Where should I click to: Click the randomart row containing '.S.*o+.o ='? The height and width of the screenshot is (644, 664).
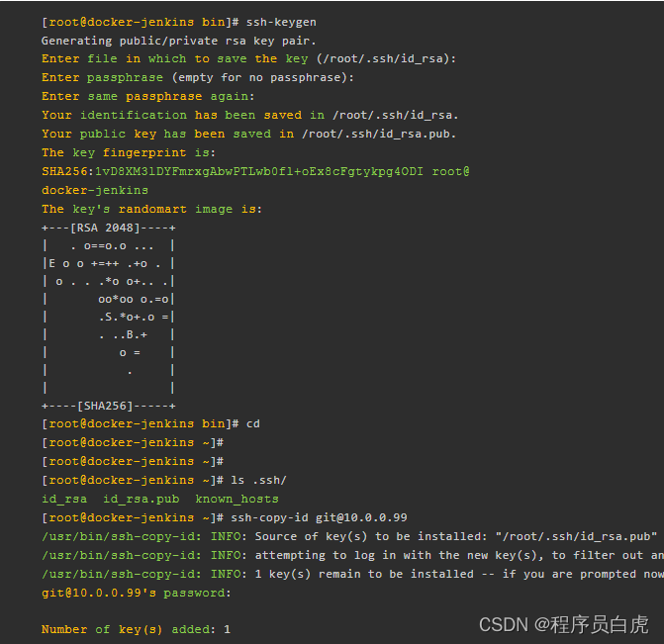109,318
